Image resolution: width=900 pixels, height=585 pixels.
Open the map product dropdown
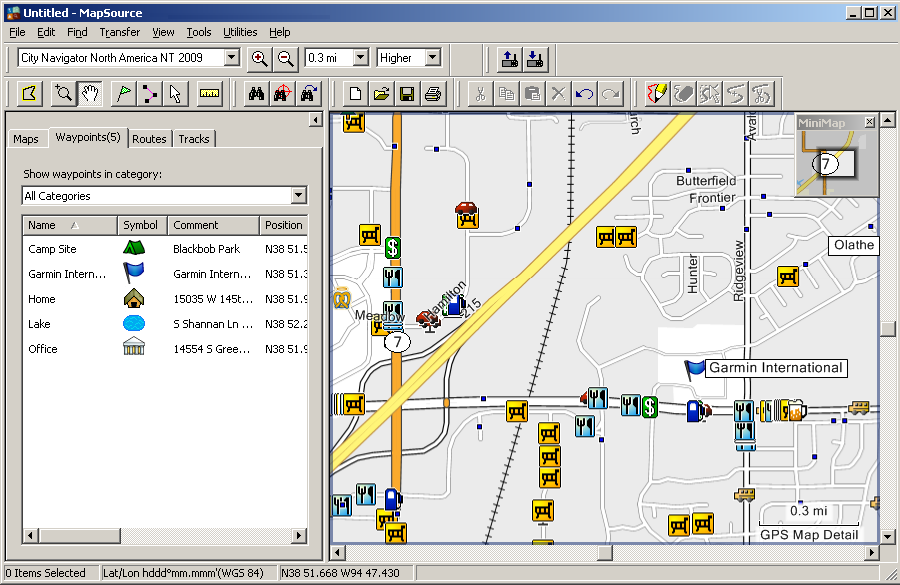(231, 57)
